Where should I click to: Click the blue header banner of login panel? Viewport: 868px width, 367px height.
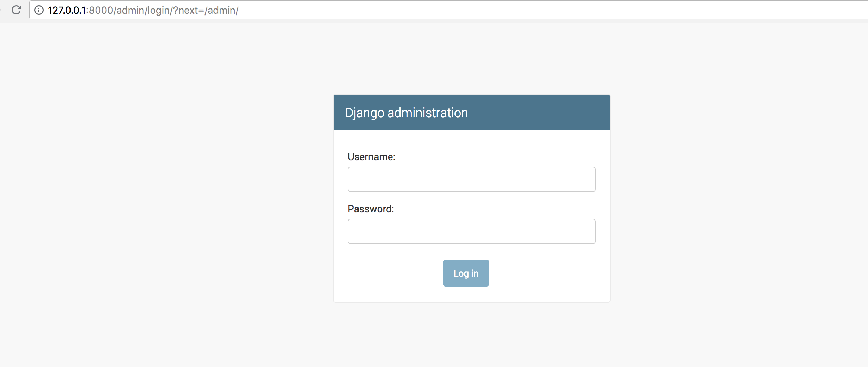pyautogui.click(x=471, y=112)
